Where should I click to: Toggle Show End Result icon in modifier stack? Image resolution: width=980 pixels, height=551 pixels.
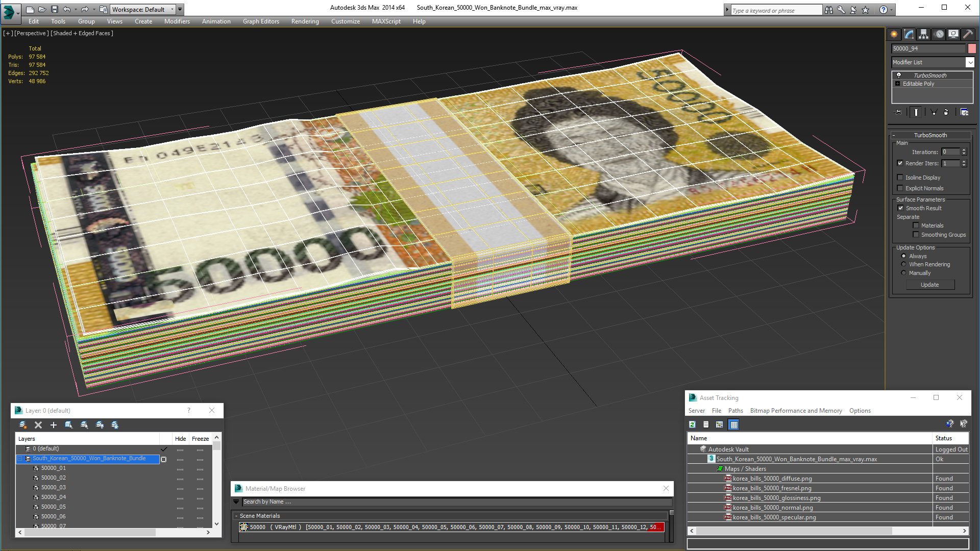click(x=916, y=112)
